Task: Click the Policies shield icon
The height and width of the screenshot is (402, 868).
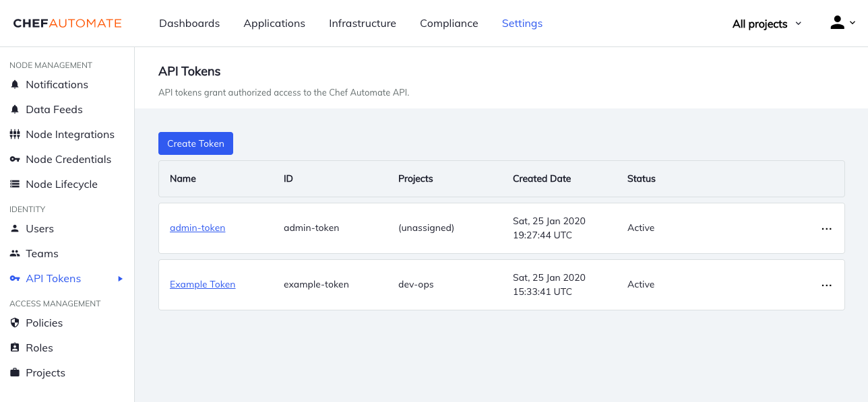Action: 15,323
